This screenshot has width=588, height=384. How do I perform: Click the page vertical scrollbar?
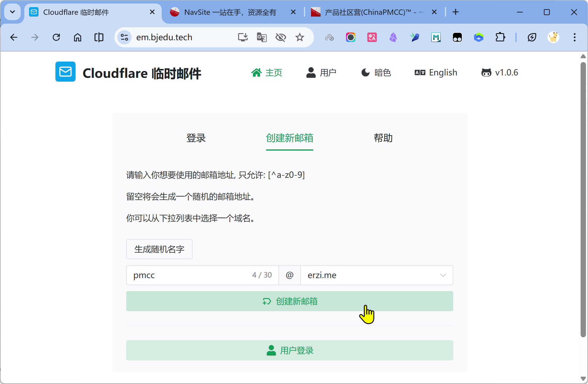click(x=583, y=200)
